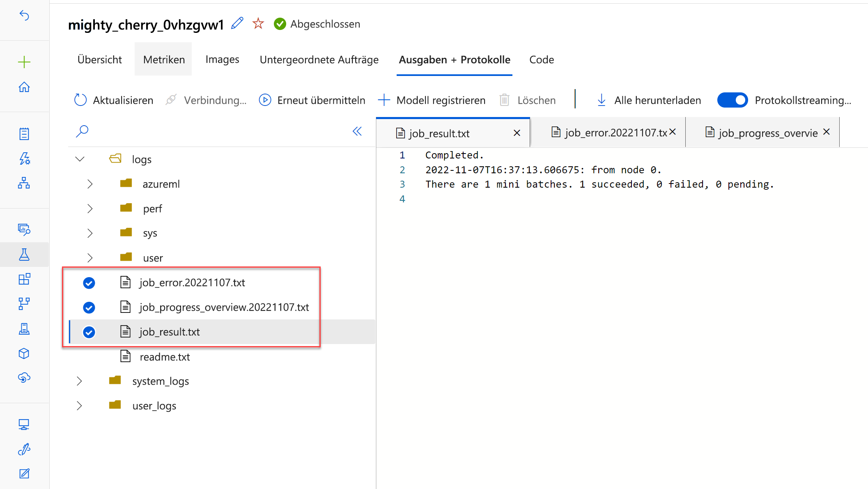Open Automated ML lightning icon
This screenshot has width=868, height=489.
click(x=24, y=158)
